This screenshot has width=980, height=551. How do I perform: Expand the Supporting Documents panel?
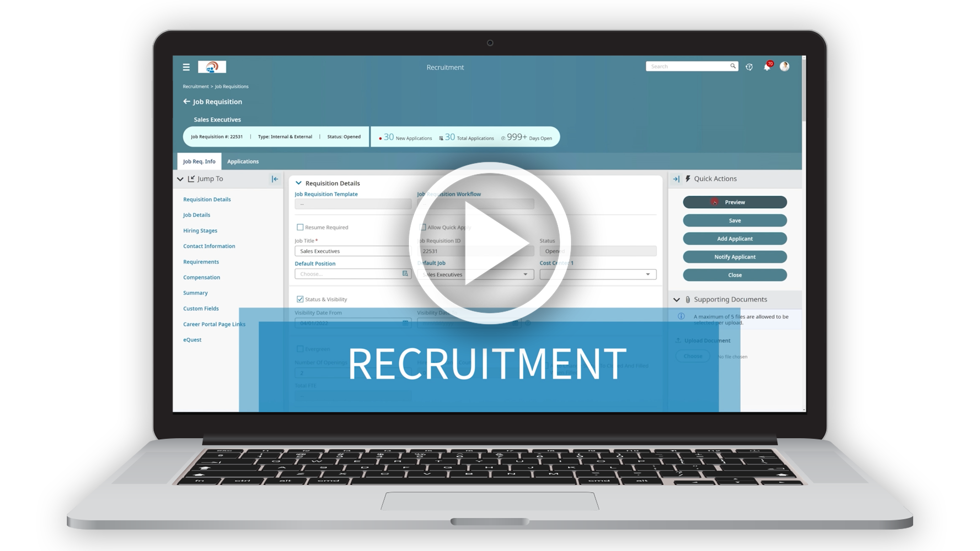click(x=678, y=298)
